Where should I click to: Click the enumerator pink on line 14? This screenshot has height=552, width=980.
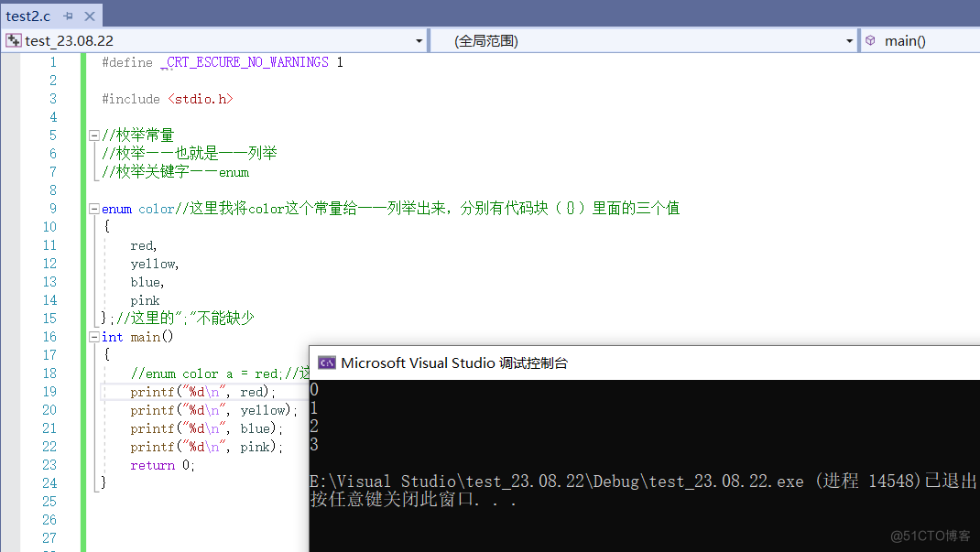coord(145,301)
